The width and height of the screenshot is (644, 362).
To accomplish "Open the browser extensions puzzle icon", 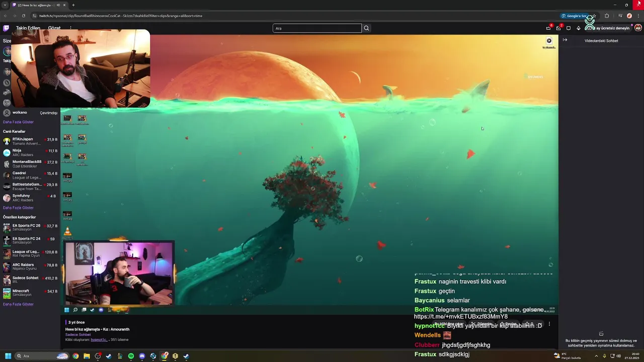I will tap(607, 16).
